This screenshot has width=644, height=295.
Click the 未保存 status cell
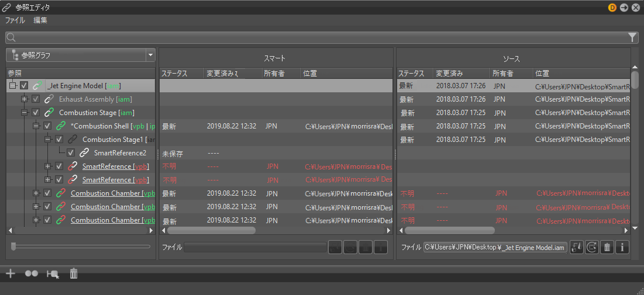click(x=173, y=154)
